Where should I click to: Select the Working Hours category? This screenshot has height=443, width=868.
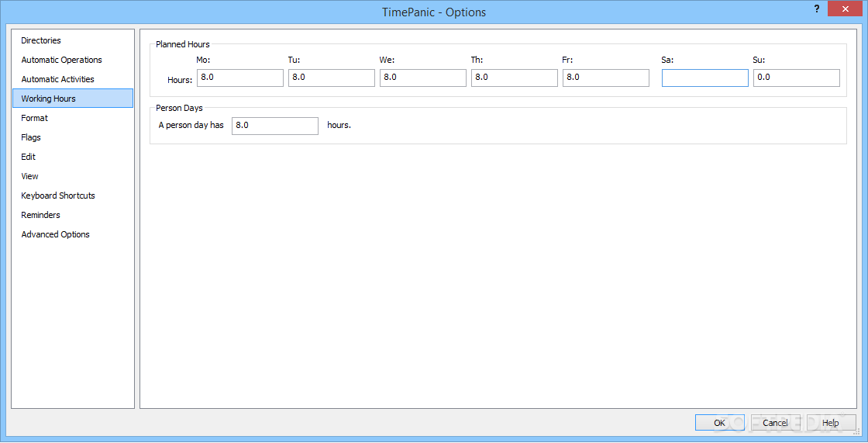[73, 98]
